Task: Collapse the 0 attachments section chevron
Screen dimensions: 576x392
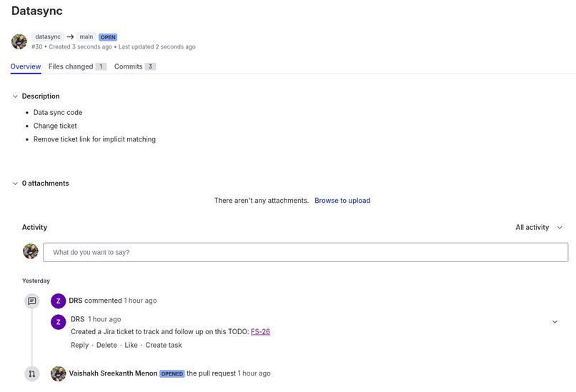Action: 15,184
